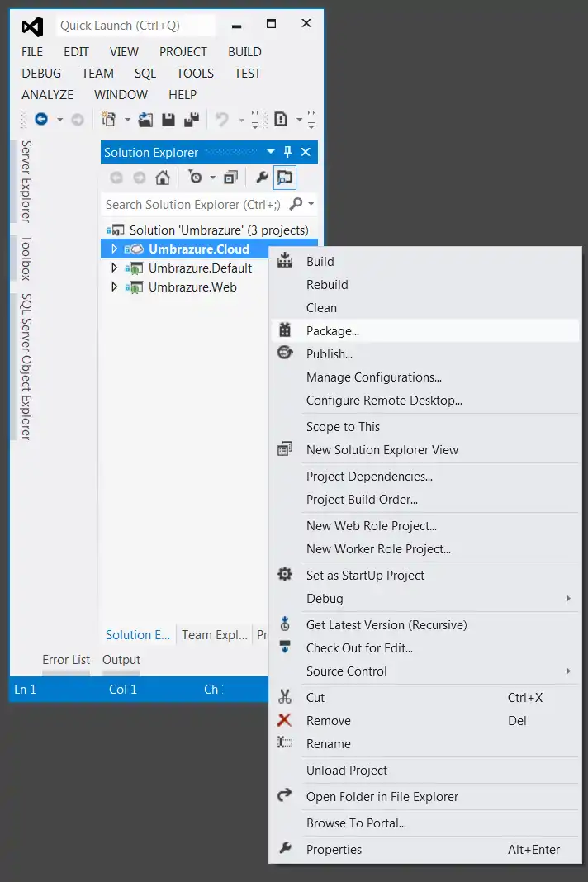Open the ANALYZE menu
Screen dimensions: 588x882
47,94
